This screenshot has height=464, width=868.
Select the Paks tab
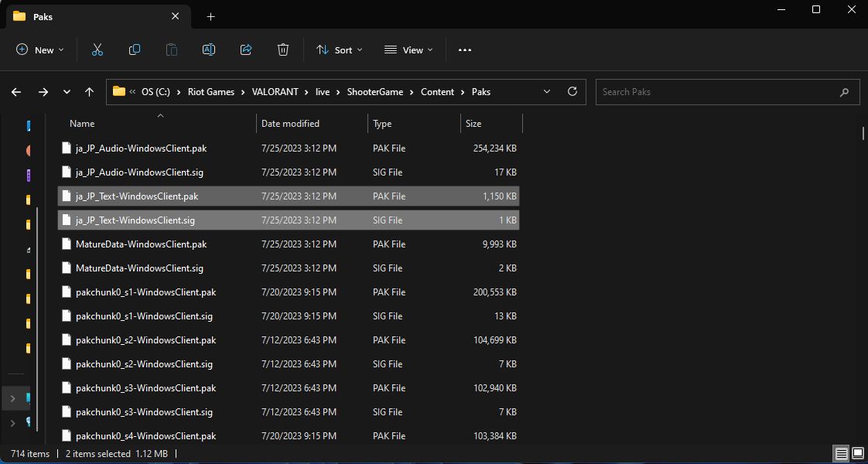pos(97,16)
